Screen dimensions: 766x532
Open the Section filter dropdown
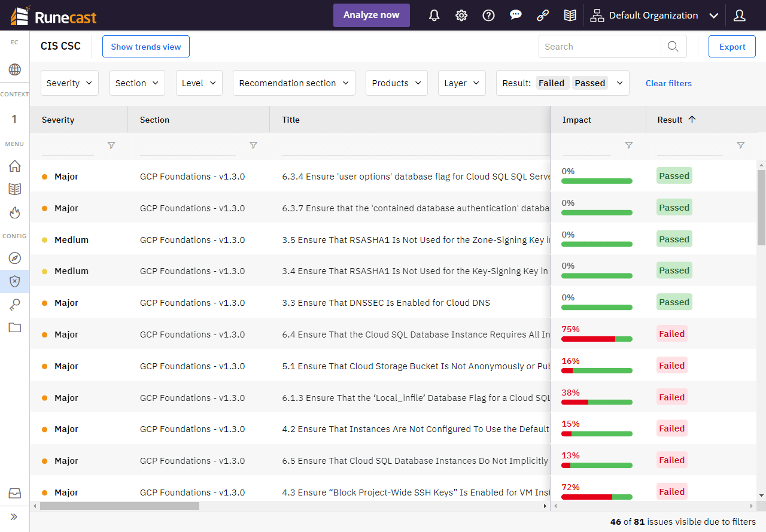[137, 83]
